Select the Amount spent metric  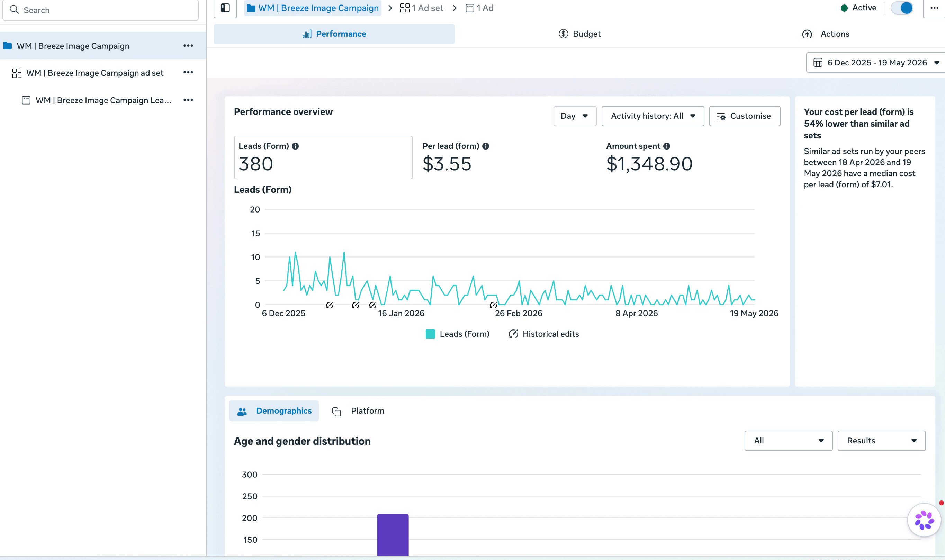click(x=691, y=157)
